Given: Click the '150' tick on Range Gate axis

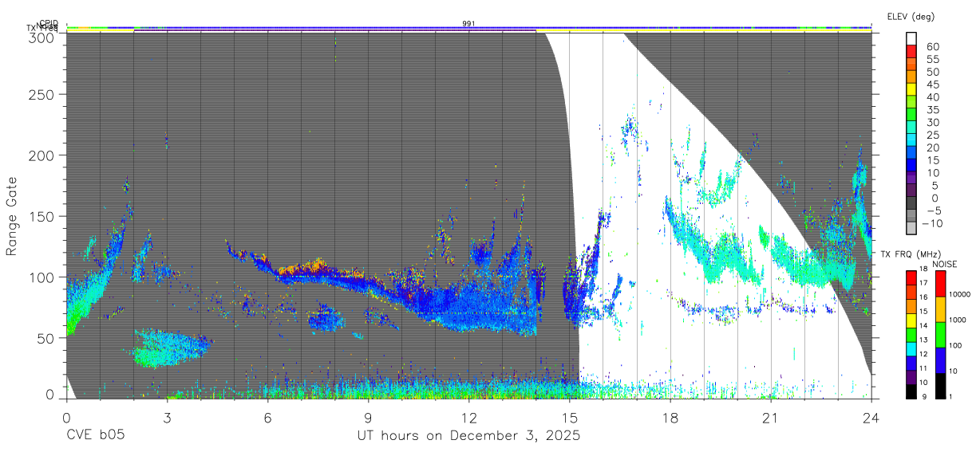Looking at the screenshot, I should (42, 216).
